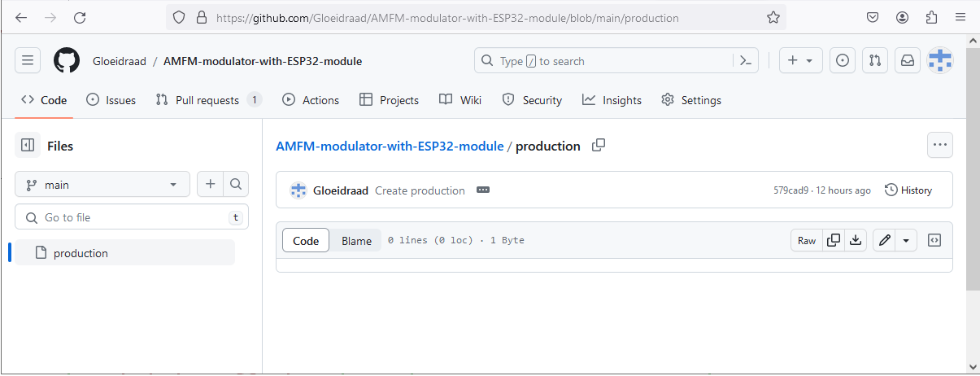
Task: Open the commit History link
Action: (908, 190)
